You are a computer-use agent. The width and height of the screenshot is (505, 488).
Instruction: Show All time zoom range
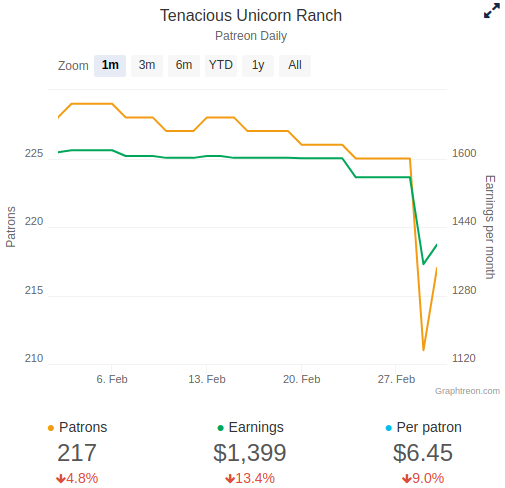tap(295, 66)
